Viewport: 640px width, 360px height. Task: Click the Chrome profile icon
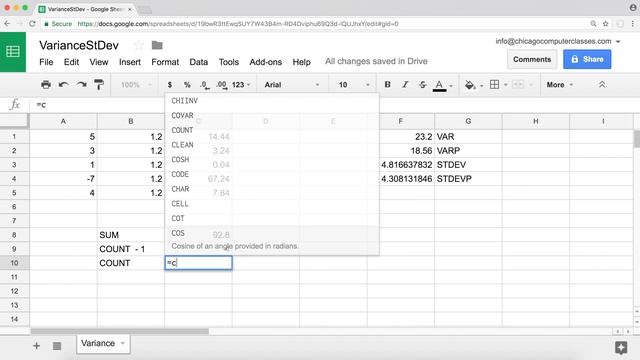[x=633, y=8]
